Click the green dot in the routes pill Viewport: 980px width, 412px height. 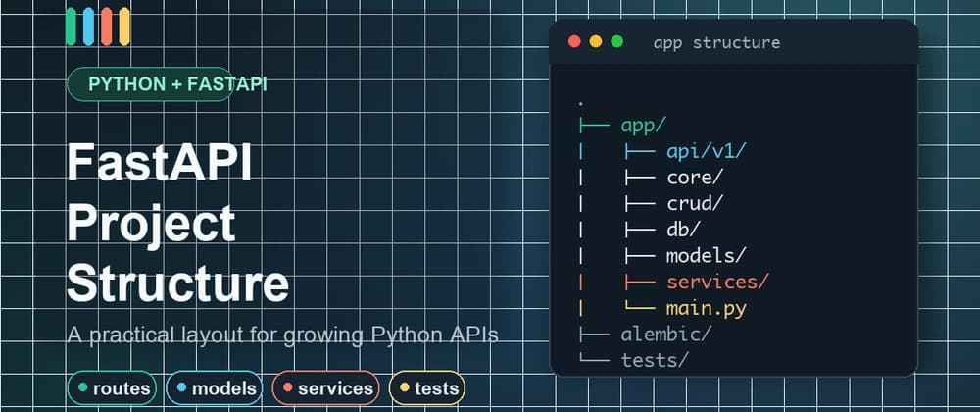pos(82,387)
